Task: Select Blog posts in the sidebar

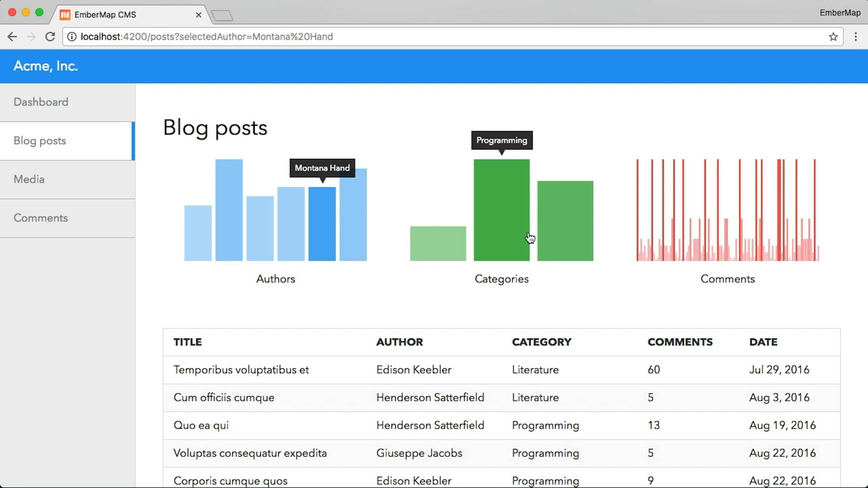Action: point(39,141)
